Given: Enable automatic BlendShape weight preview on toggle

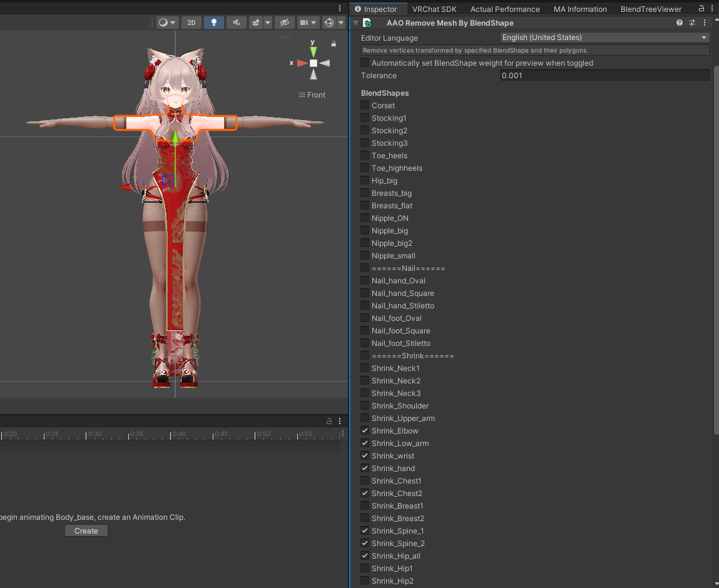Looking at the screenshot, I should [x=364, y=63].
